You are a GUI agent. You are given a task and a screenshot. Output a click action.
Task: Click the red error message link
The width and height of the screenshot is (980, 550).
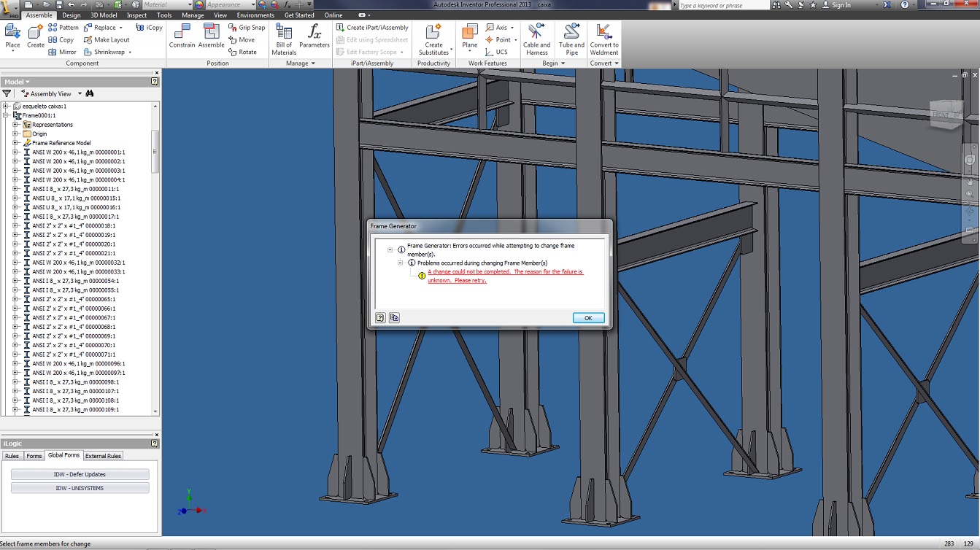tap(506, 276)
